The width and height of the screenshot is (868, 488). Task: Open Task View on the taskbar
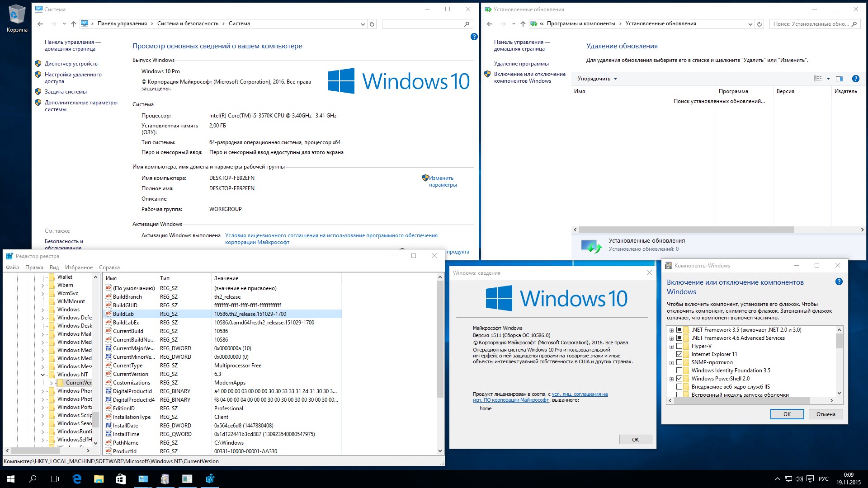point(54,479)
